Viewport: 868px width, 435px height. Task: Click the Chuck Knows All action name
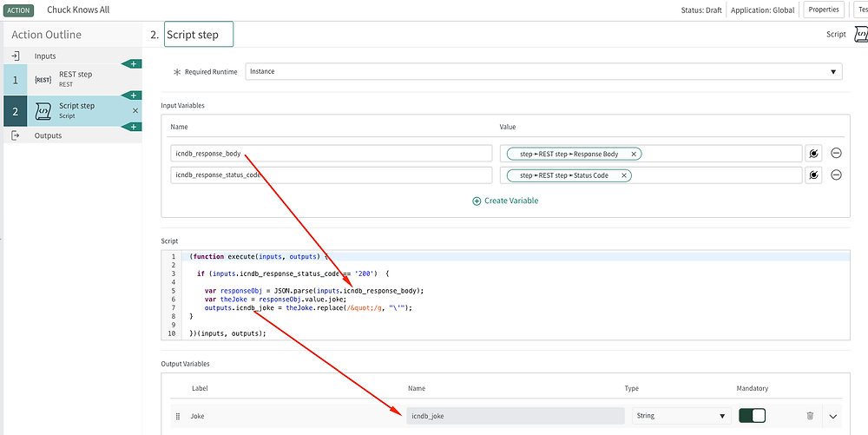coord(78,10)
